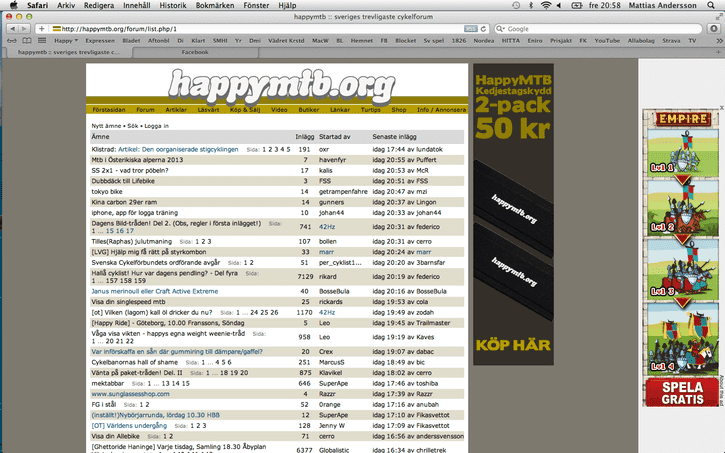Open Time Machine status icon
Image resolution: width=725 pixels, height=453 pixels.
pyautogui.click(x=516, y=5)
